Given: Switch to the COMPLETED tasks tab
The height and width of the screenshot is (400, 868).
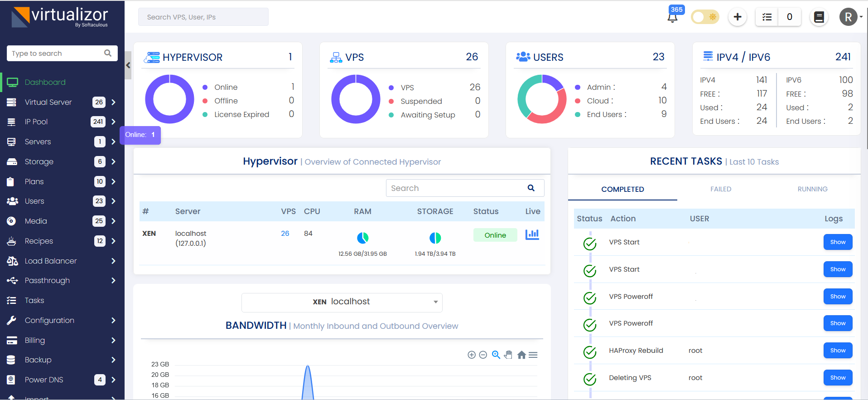Looking at the screenshot, I should click(x=622, y=189).
